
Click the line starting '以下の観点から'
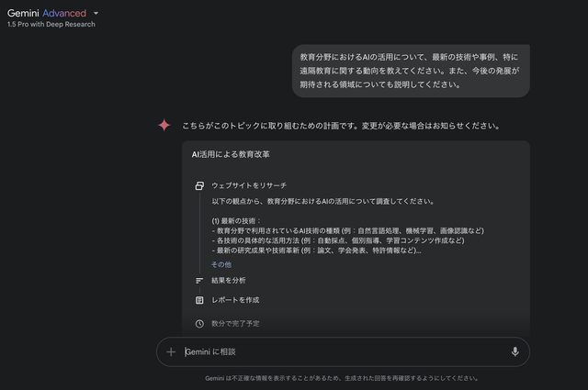coord(323,201)
